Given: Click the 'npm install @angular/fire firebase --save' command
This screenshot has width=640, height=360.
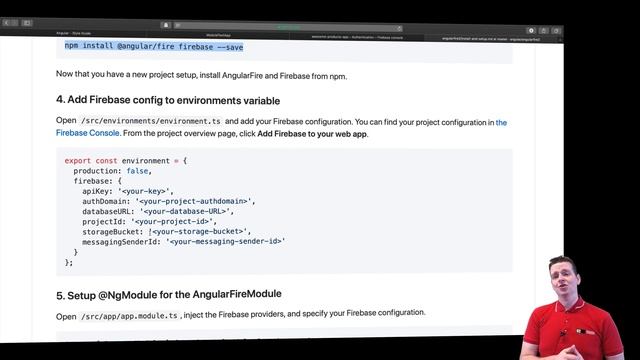Looking at the screenshot, I should point(154,47).
